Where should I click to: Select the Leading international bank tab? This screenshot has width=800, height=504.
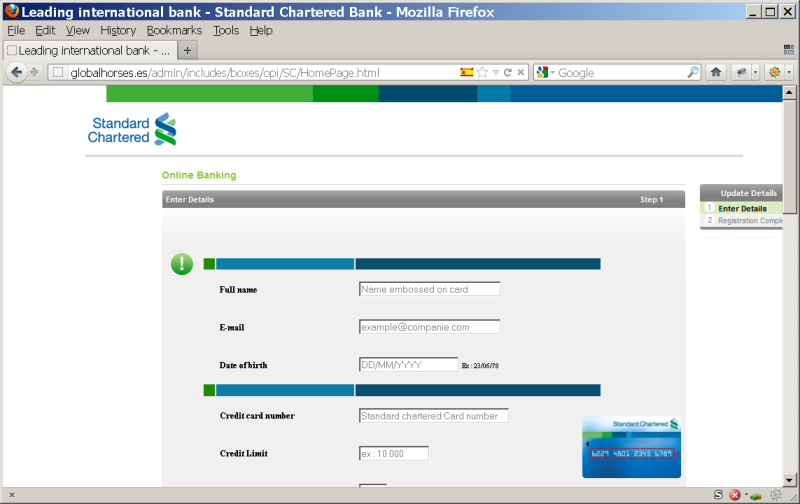point(90,51)
